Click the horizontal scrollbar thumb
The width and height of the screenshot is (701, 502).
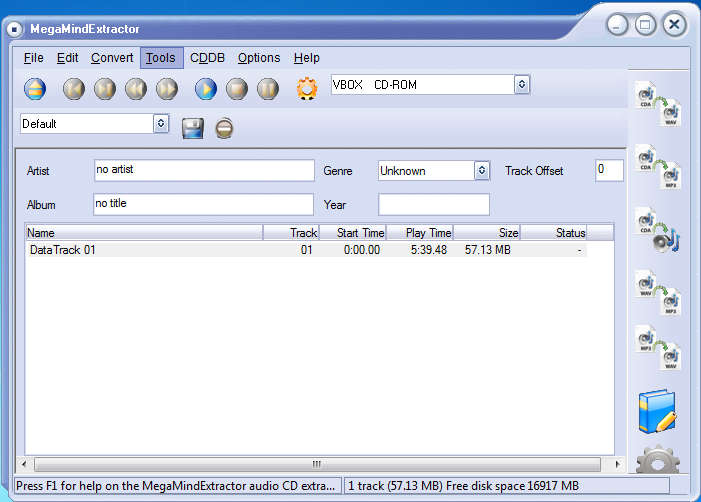click(317, 464)
